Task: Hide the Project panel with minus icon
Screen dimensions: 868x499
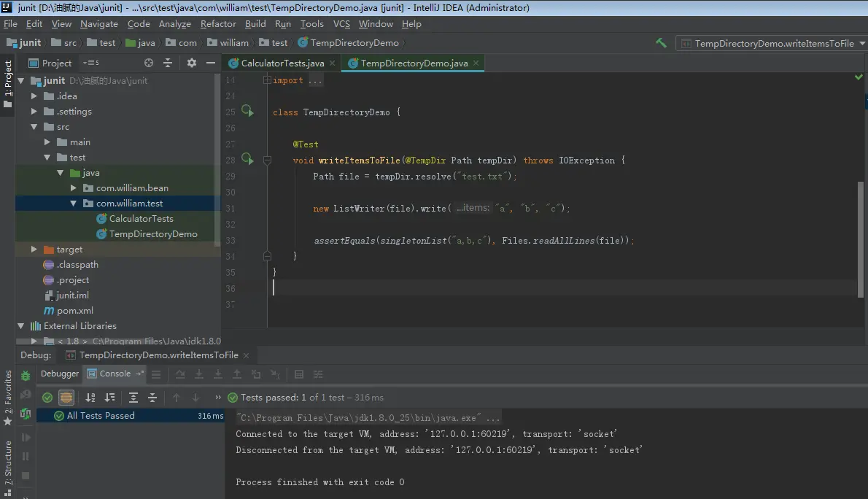Action: click(210, 63)
